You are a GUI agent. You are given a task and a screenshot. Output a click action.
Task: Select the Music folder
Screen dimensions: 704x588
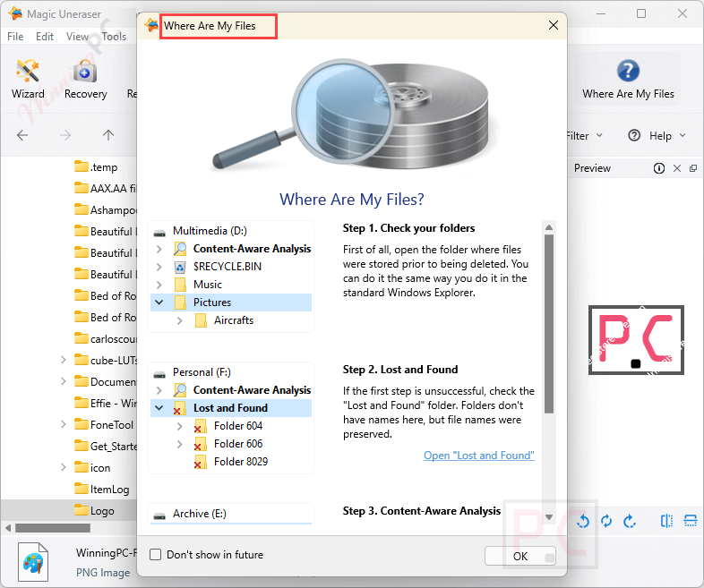point(208,285)
